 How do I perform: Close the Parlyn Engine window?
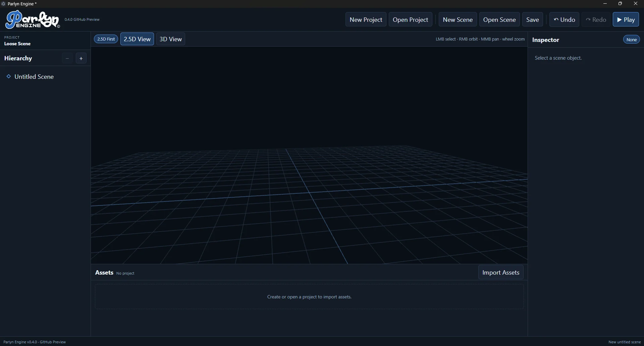point(636,4)
